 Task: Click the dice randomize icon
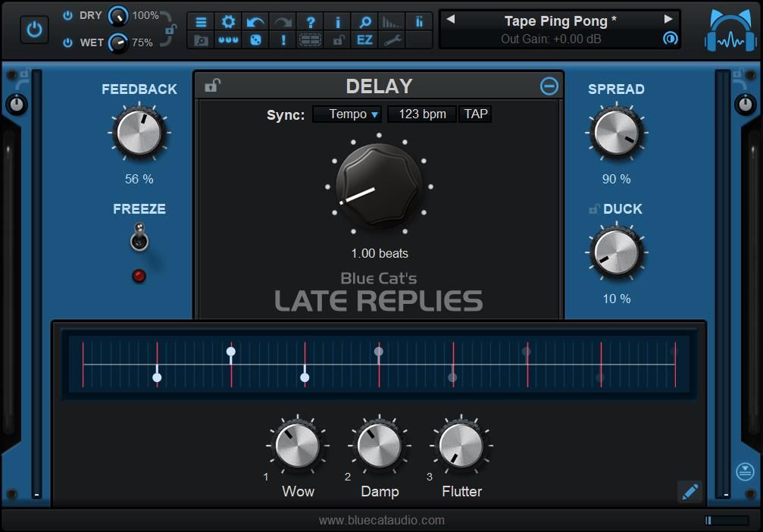(x=255, y=40)
